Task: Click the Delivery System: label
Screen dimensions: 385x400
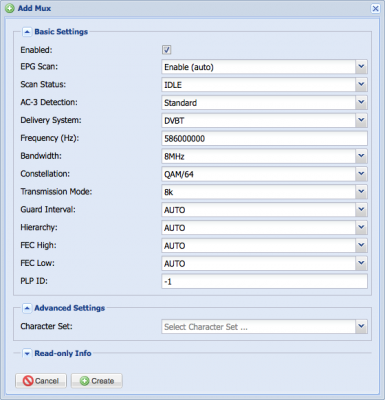Action: pos(51,120)
